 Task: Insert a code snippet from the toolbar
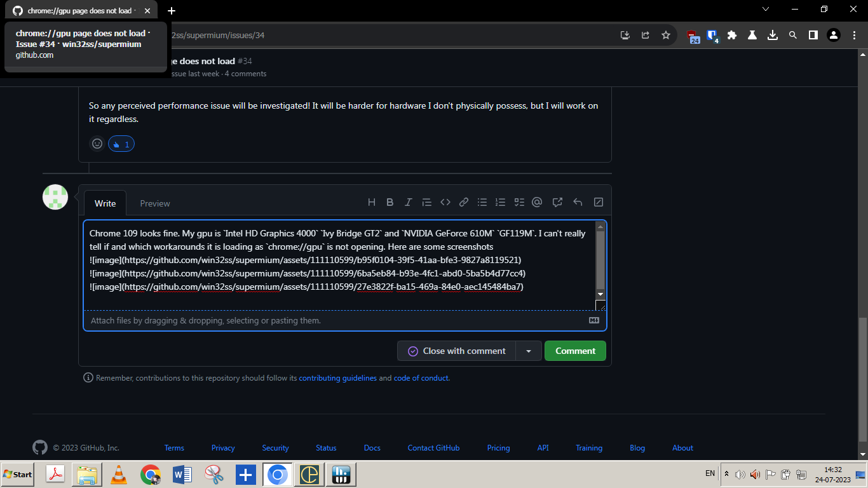(x=445, y=202)
